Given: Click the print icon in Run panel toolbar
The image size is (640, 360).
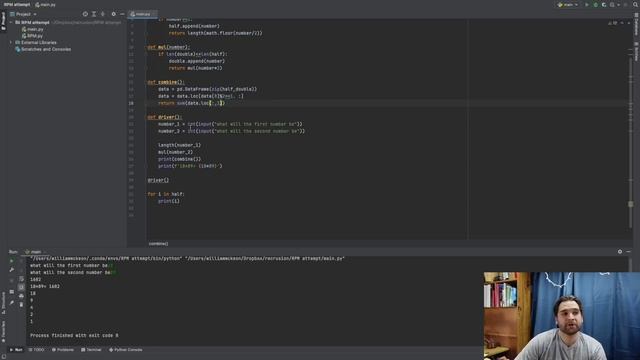Looking at the screenshot, I should click(x=21, y=296).
